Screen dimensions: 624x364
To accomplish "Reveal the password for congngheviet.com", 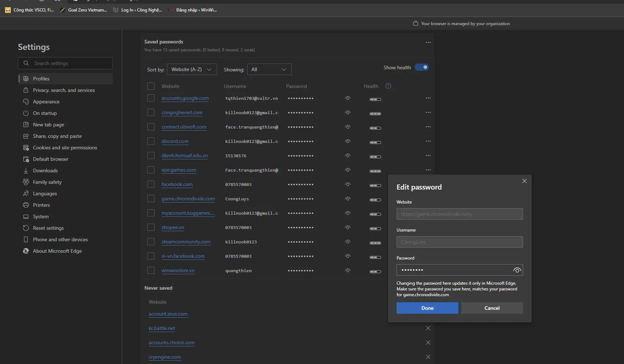I will point(348,112).
